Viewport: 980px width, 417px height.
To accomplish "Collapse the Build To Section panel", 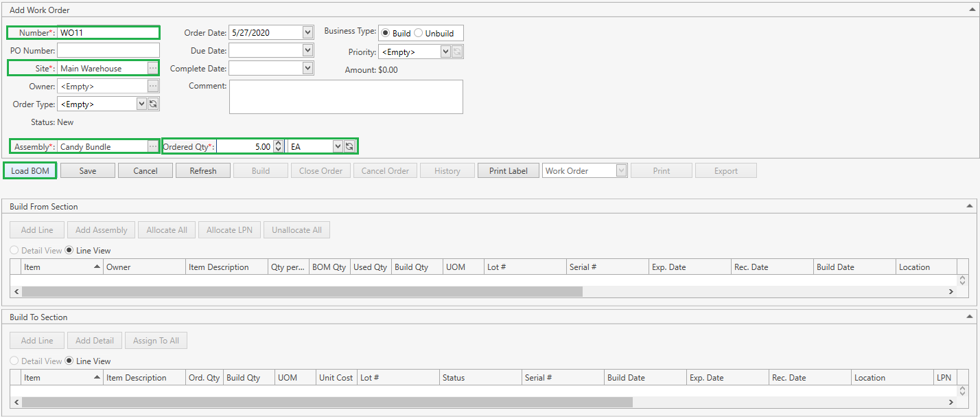I will coord(970,317).
